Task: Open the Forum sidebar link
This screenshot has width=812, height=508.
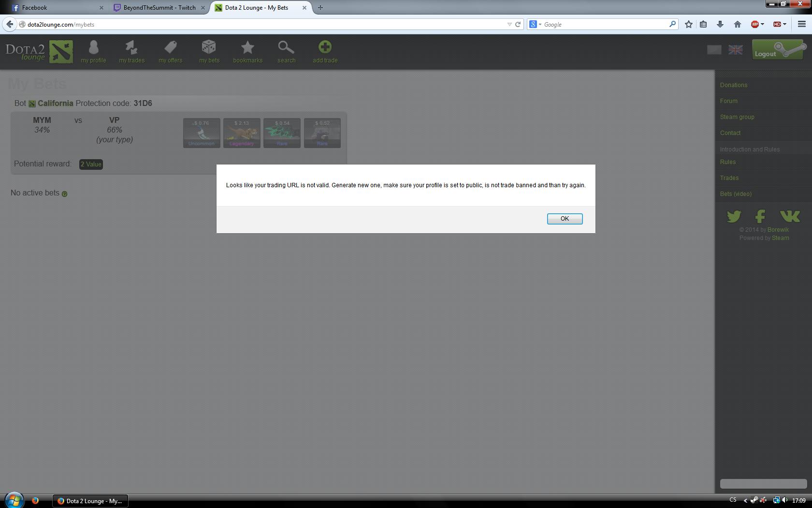Action: (x=729, y=101)
